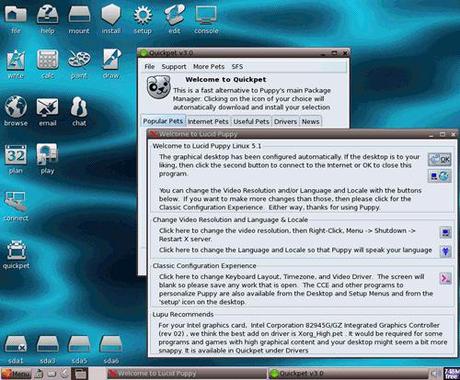
Task: Switch to the Internet Pets tab
Action: click(208, 122)
